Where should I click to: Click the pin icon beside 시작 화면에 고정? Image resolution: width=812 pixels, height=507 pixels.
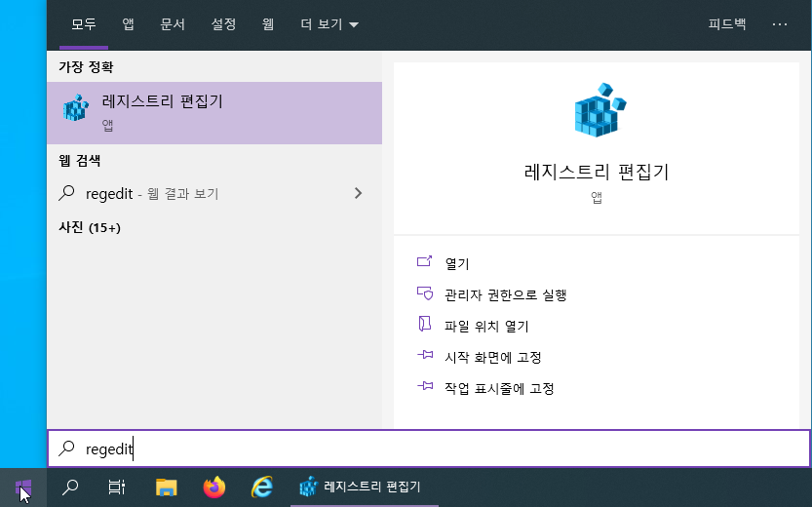[425, 355]
